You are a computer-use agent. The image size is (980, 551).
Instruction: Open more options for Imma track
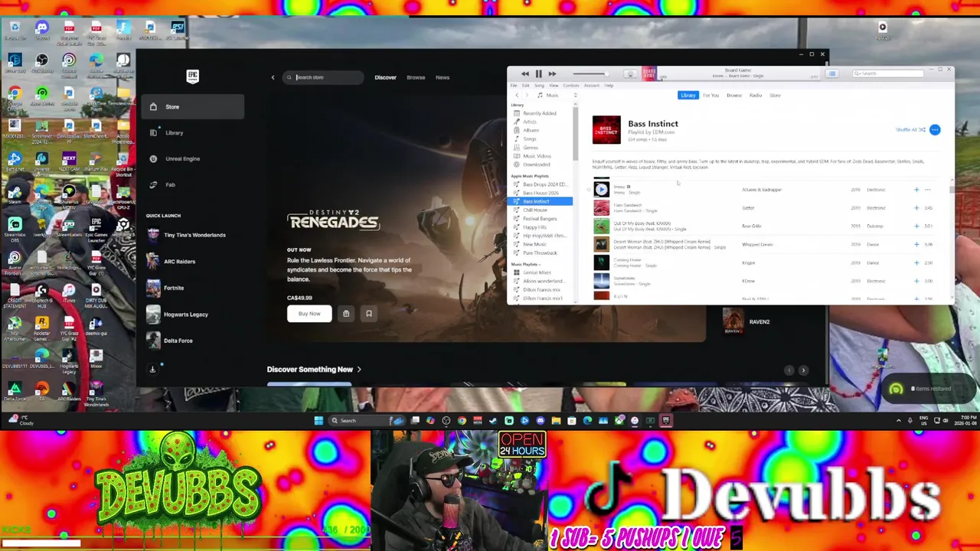928,190
